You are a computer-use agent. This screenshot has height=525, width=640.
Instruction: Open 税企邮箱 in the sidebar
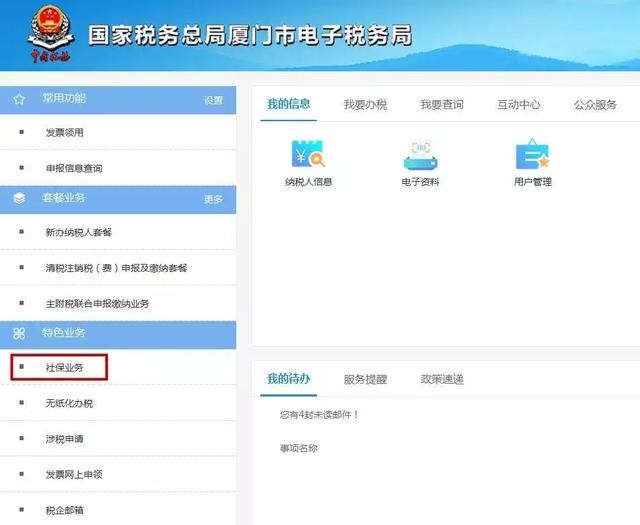tap(64, 510)
